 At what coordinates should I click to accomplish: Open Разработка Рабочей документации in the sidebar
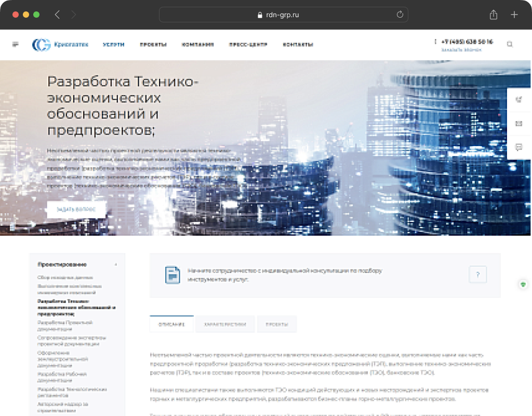[62, 377]
